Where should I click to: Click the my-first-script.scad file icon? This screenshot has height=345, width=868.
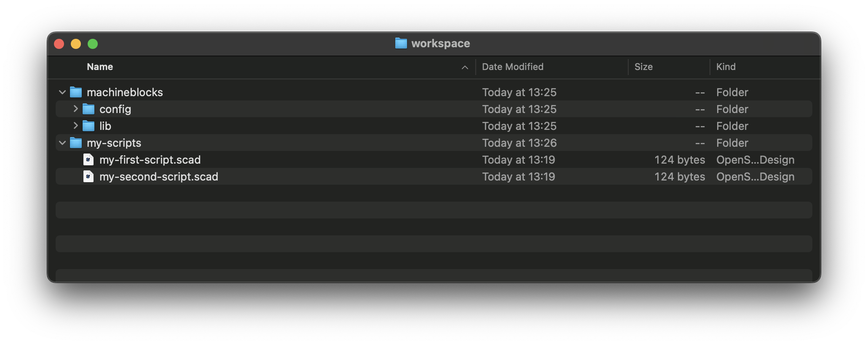pyautogui.click(x=88, y=160)
